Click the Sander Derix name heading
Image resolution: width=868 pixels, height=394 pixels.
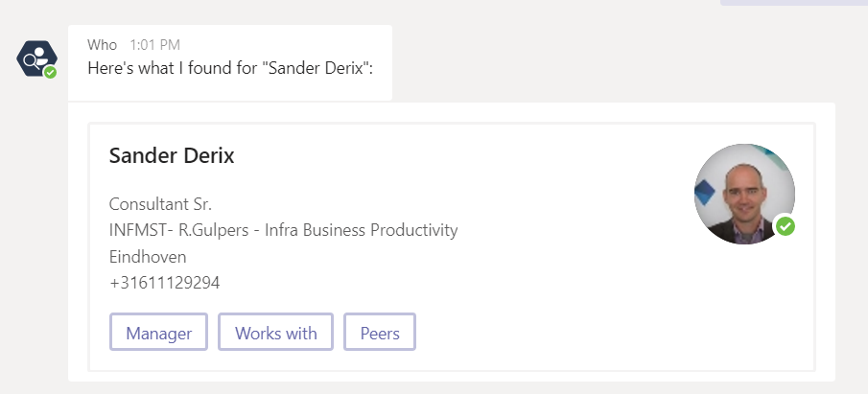(x=172, y=155)
